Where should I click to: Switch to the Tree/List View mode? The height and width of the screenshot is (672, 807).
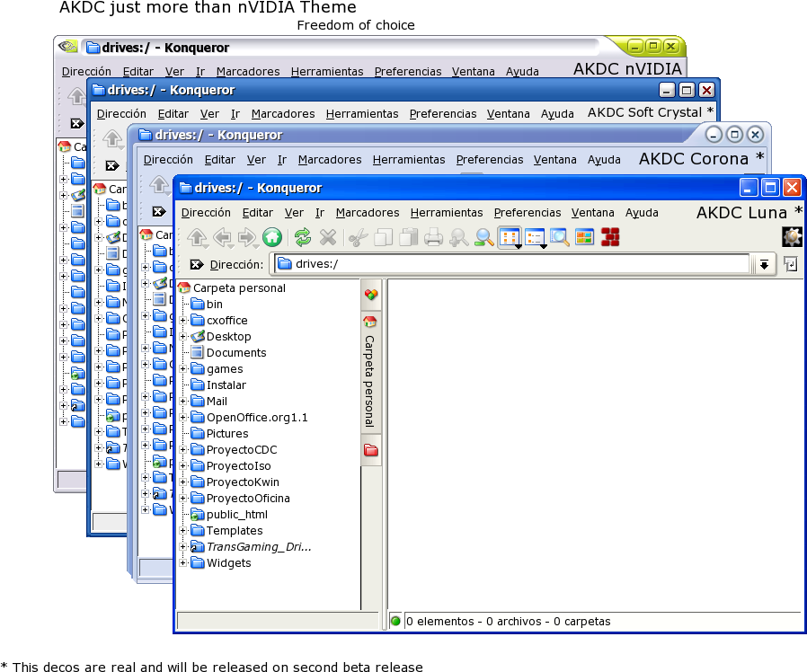click(536, 238)
